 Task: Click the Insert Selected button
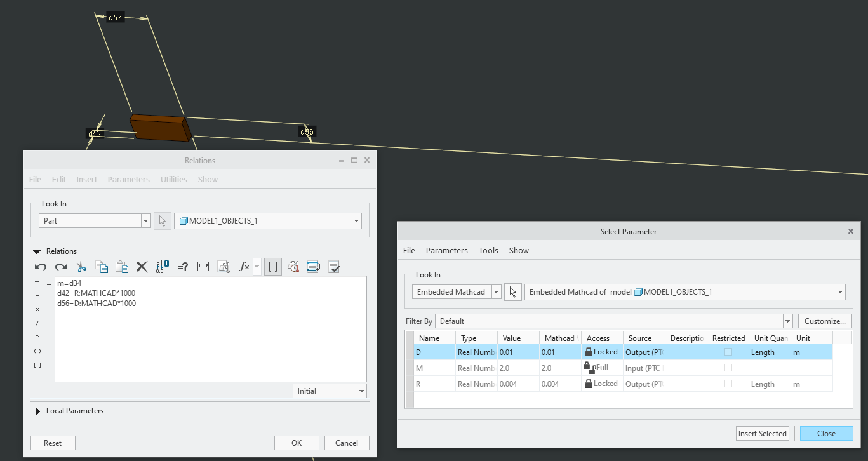tap(762, 433)
